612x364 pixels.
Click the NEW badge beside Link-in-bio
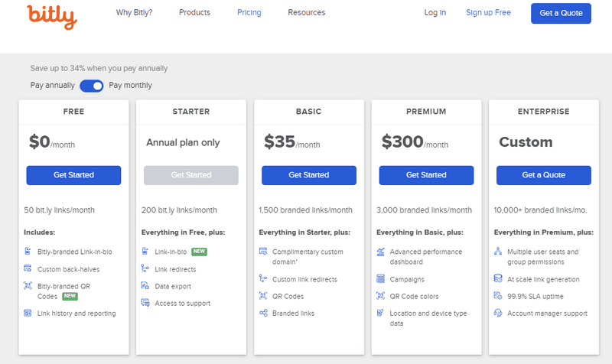click(x=199, y=252)
